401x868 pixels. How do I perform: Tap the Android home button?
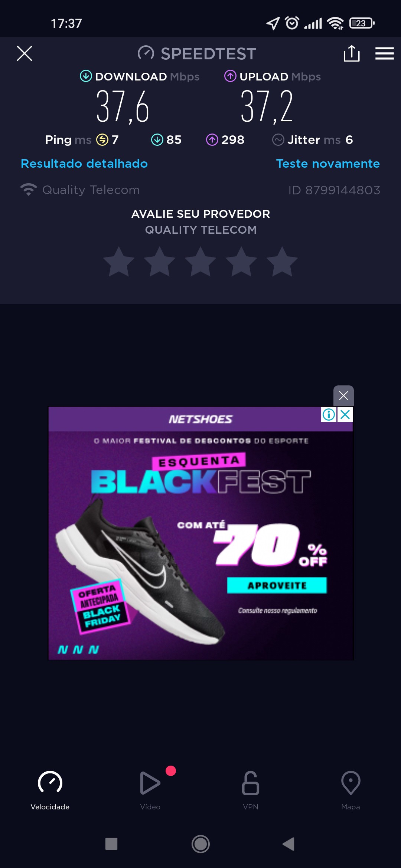coord(200,844)
